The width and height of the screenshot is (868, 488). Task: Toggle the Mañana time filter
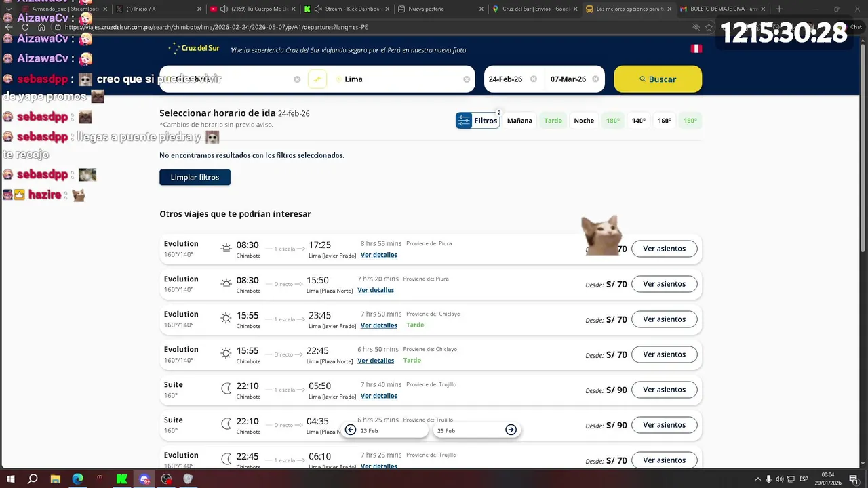(x=519, y=121)
